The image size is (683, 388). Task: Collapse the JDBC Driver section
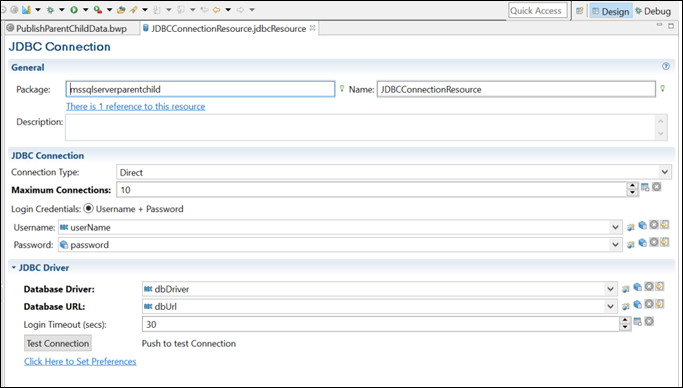pos(14,267)
